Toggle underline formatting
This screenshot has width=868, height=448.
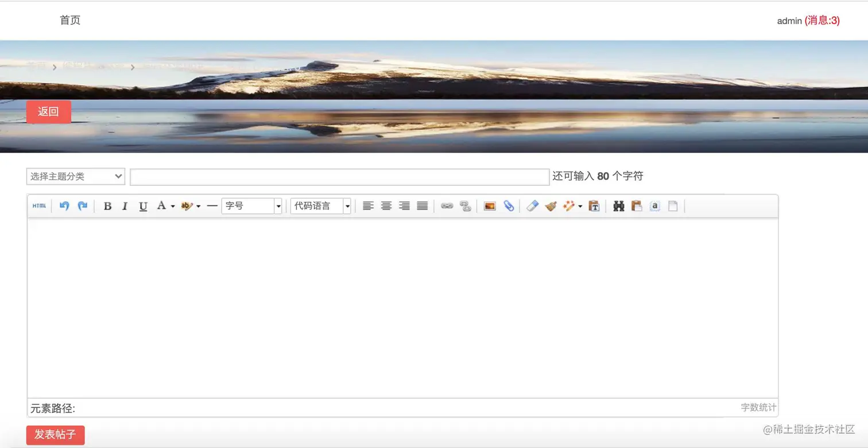(x=142, y=206)
